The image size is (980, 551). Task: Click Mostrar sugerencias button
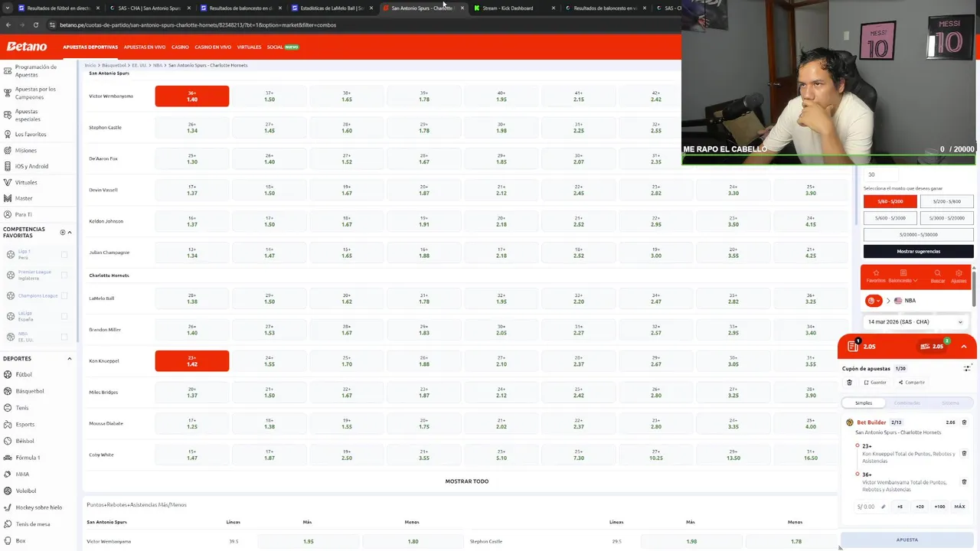click(x=919, y=251)
